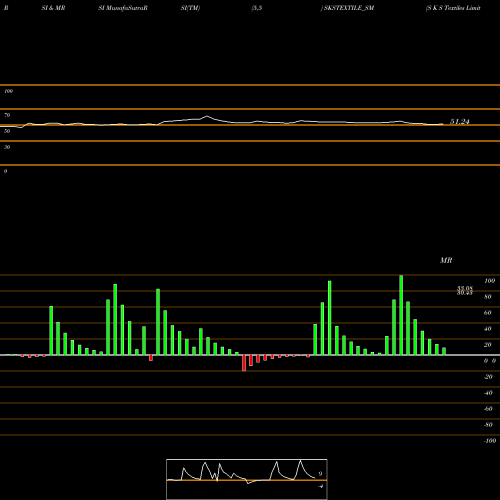Click the peak of the RSI line
500x500 pixels.
tap(207, 116)
